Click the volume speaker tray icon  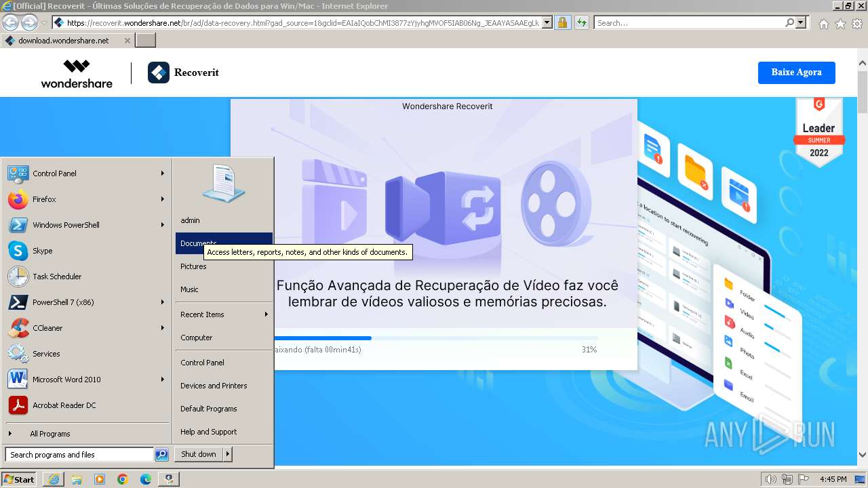771,479
